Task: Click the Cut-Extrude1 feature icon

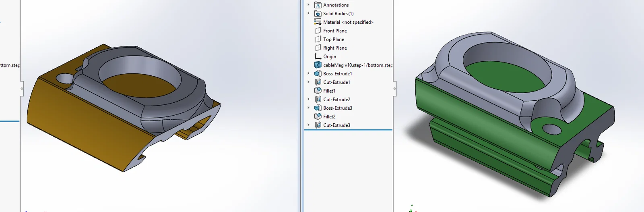Action: point(318,82)
